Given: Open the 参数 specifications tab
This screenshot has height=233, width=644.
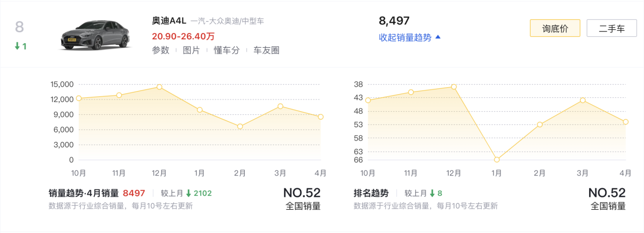Looking at the screenshot, I should [160, 50].
